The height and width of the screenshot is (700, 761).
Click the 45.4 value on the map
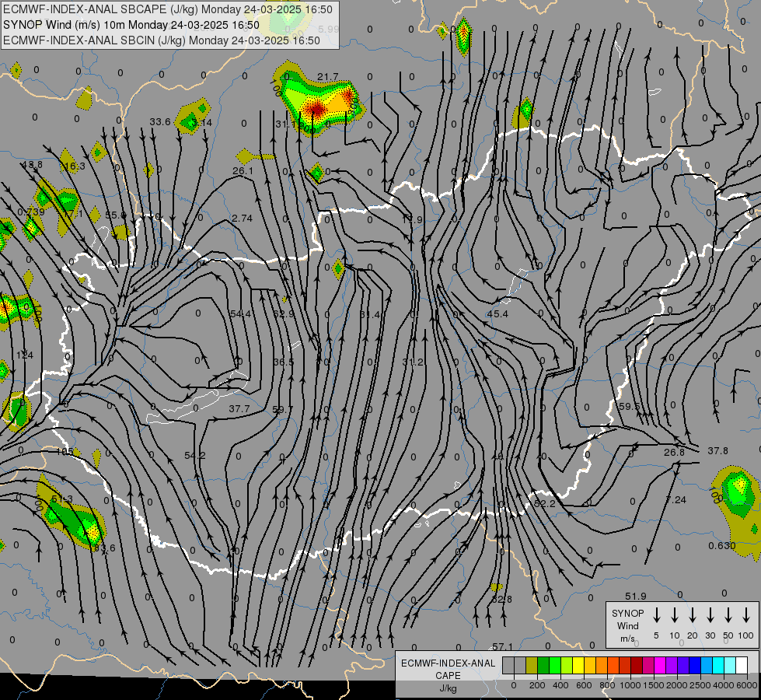497,313
